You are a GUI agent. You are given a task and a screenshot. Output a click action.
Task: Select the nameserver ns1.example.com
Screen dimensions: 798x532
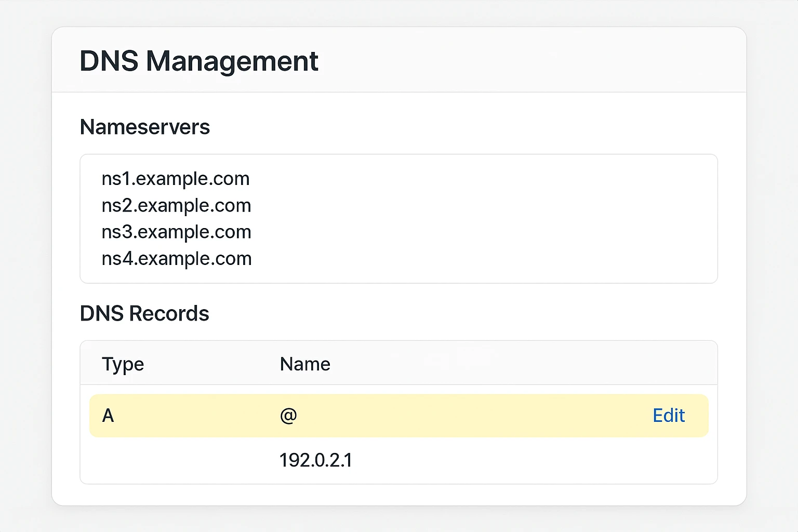(176, 179)
